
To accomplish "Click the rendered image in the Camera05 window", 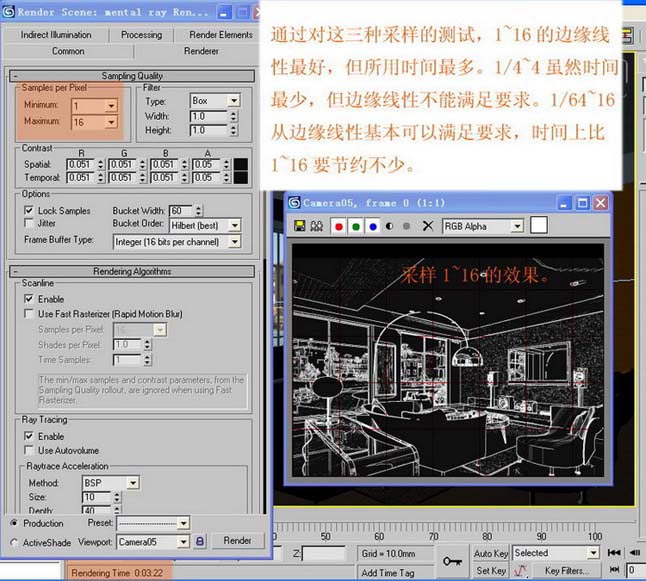I will pyautogui.click(x=448, y=360).
